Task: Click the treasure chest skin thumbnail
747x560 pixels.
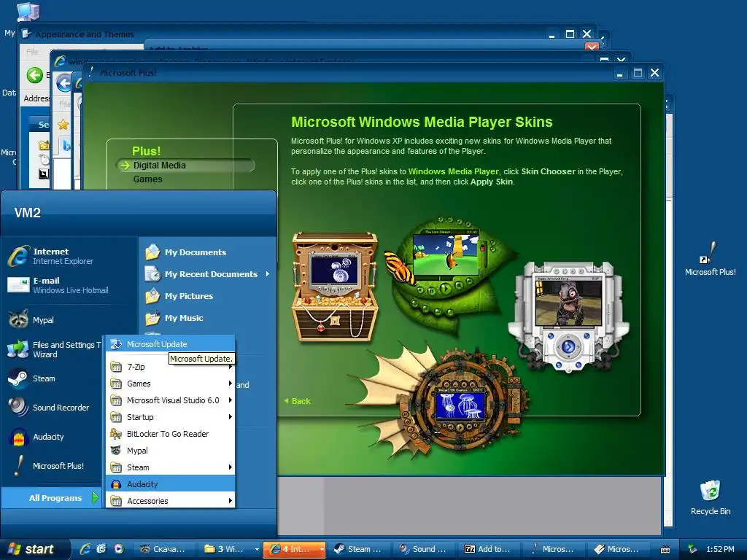Action: [336, 286]
